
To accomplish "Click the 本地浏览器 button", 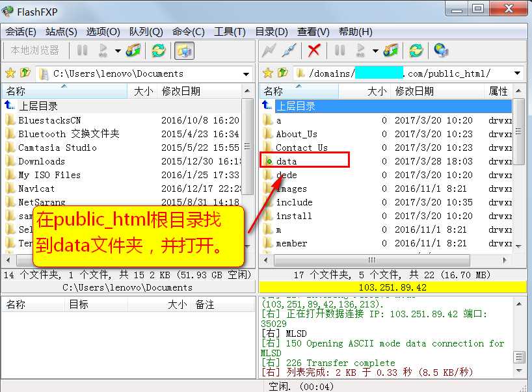I will (35, 51).
